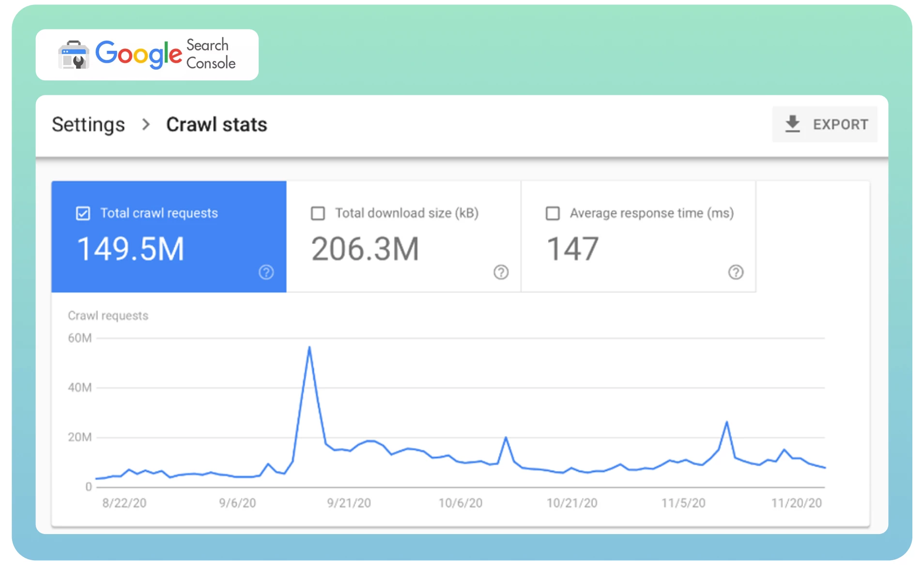This screenshot has height=565, width=924.
Task: Select the 149.5M crawl requests value
Action: 131,249
